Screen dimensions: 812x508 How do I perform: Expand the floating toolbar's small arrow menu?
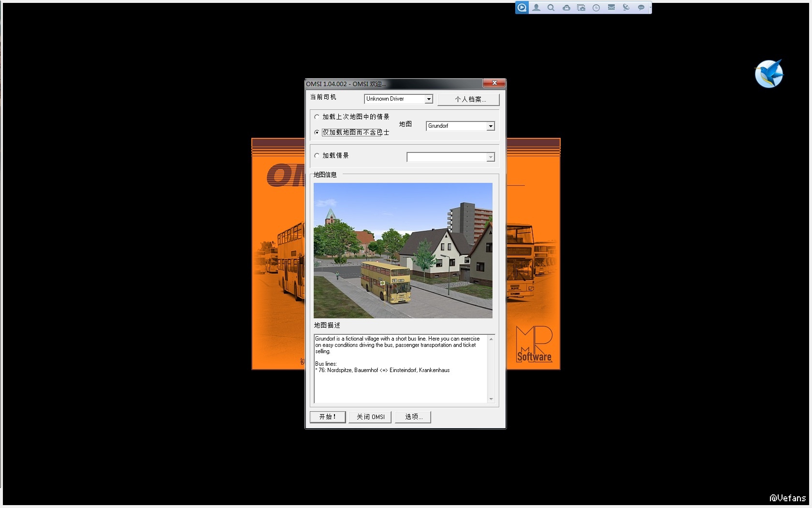click(x=650, y=8)
